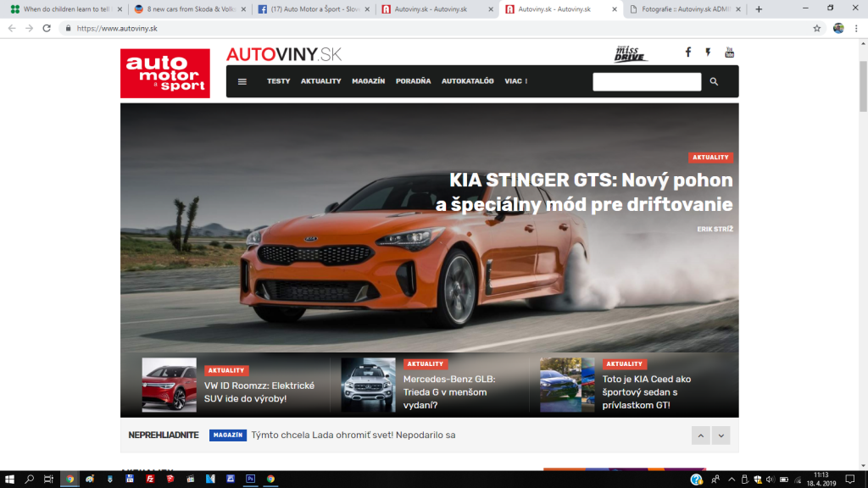
Task: Click the Miss Drive logo
Action: click(630, 53)
